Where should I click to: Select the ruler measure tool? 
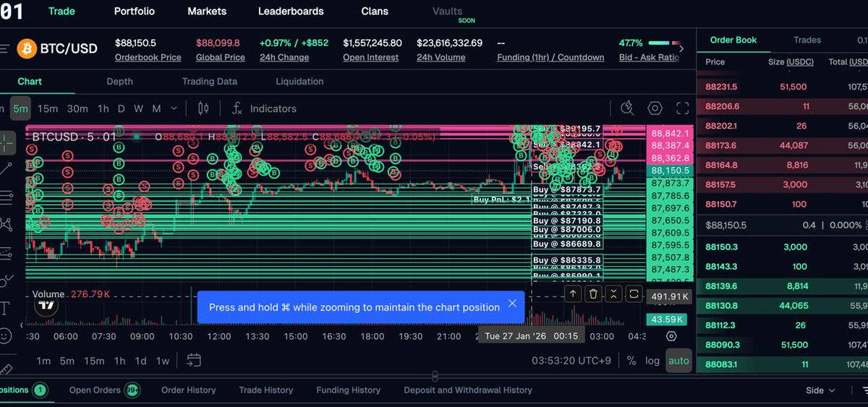6,368
